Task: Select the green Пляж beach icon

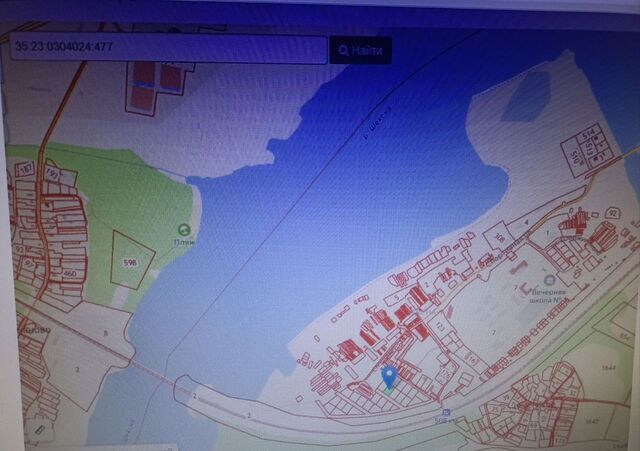Action: coord(184,230)
